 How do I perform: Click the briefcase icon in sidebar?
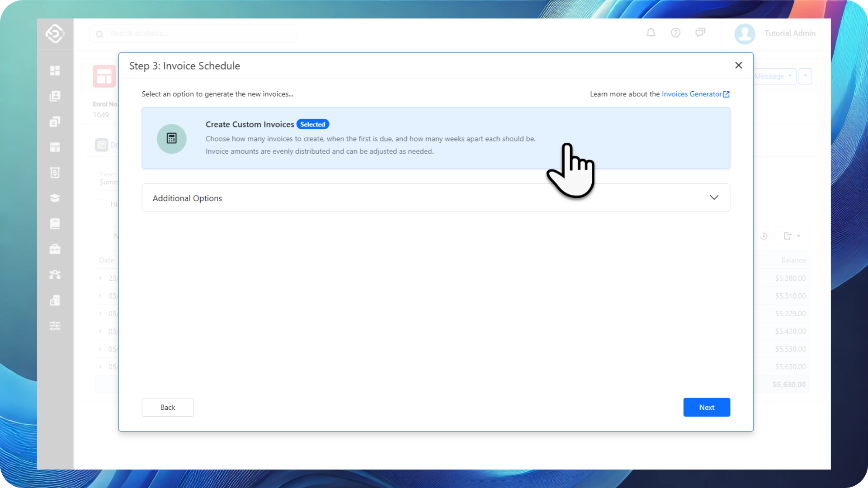click(x=55, y=249)
